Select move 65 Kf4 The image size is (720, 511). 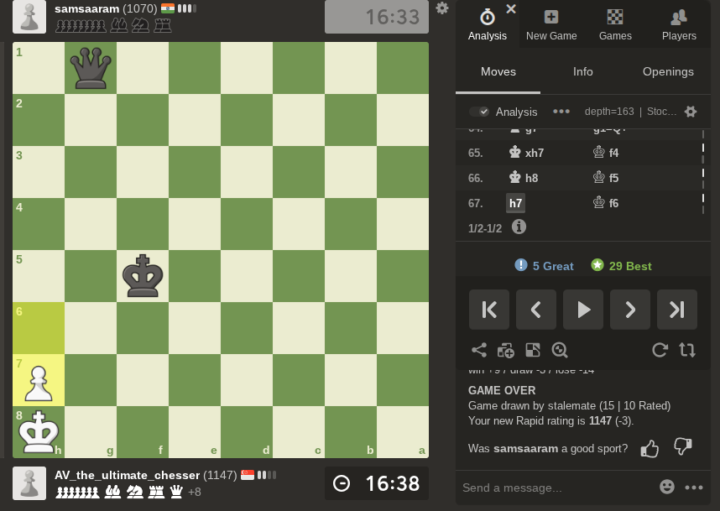click(606, 152)
